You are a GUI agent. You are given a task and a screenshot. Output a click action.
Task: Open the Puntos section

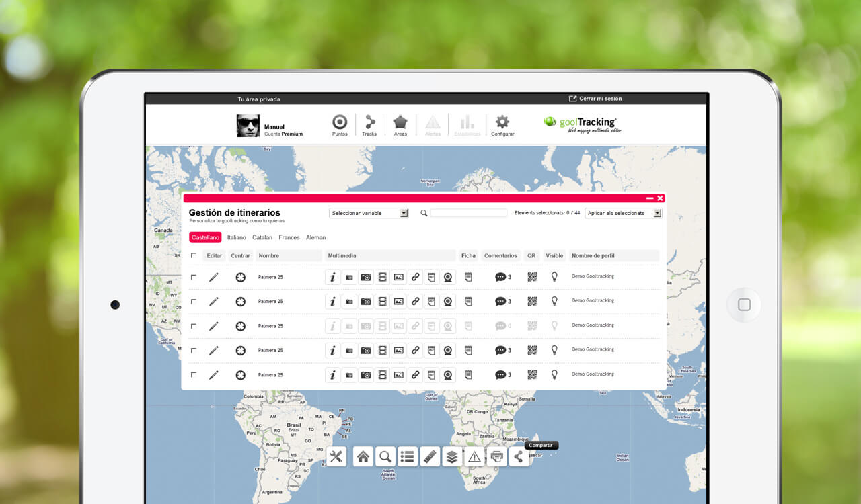click(x=340, y=124)
